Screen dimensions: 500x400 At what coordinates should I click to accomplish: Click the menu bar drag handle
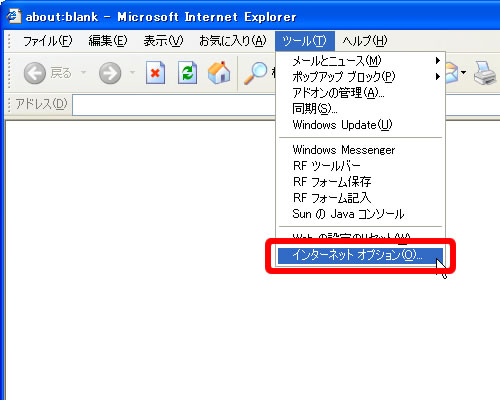(x=9, y=41)
